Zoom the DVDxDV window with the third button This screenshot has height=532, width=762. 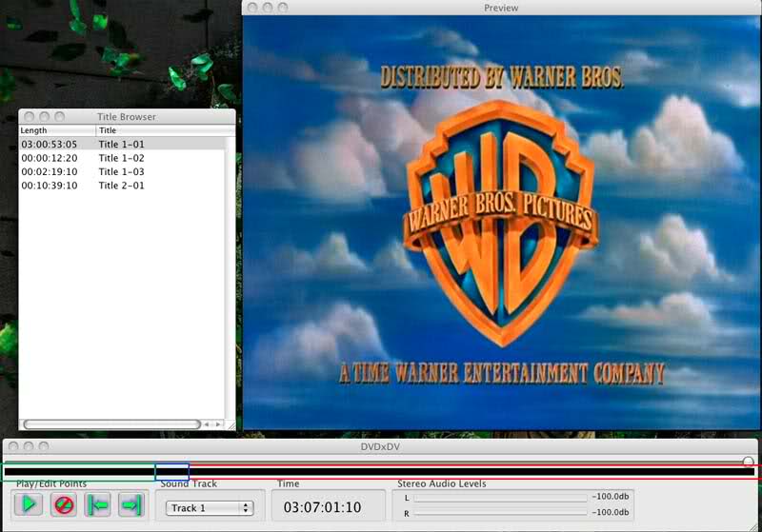[x=44, y=446]
